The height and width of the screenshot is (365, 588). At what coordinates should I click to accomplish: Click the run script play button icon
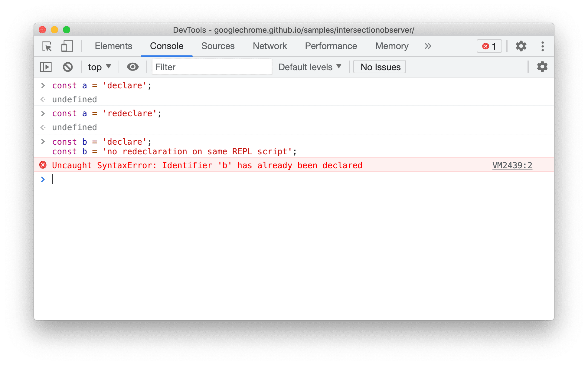click(46, 67)
